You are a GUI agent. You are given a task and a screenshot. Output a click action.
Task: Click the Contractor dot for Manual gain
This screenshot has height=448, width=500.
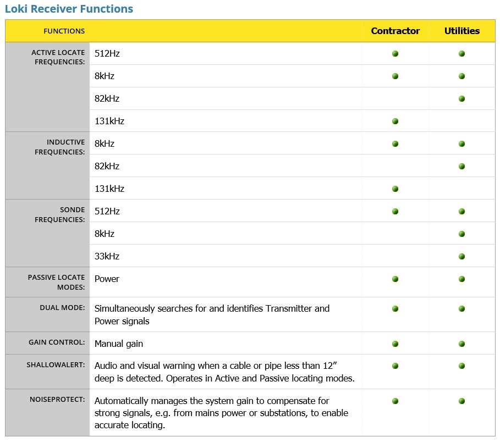[395, 344]
